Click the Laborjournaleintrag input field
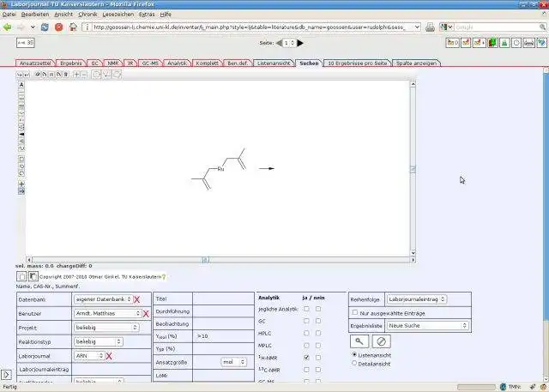Screen dimensions: 549x392 point(112,369)
